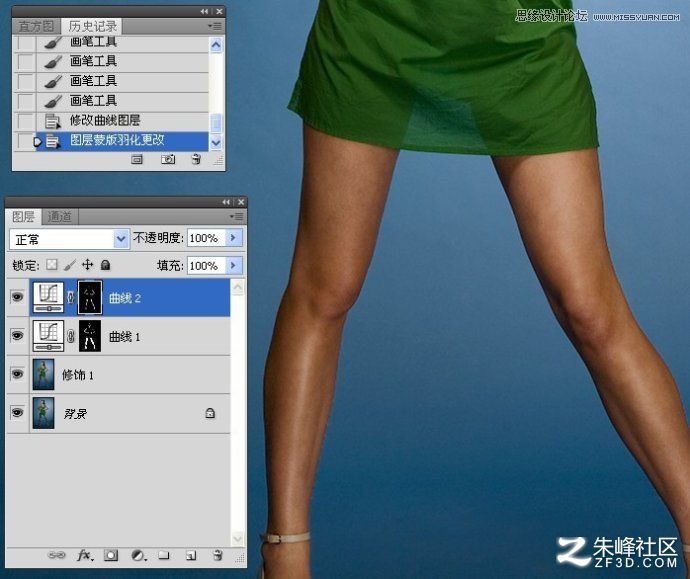Click the 修饰 1 layer thumbnail
This screenshot has width=690, height=579.
click(x=44, y=374)
